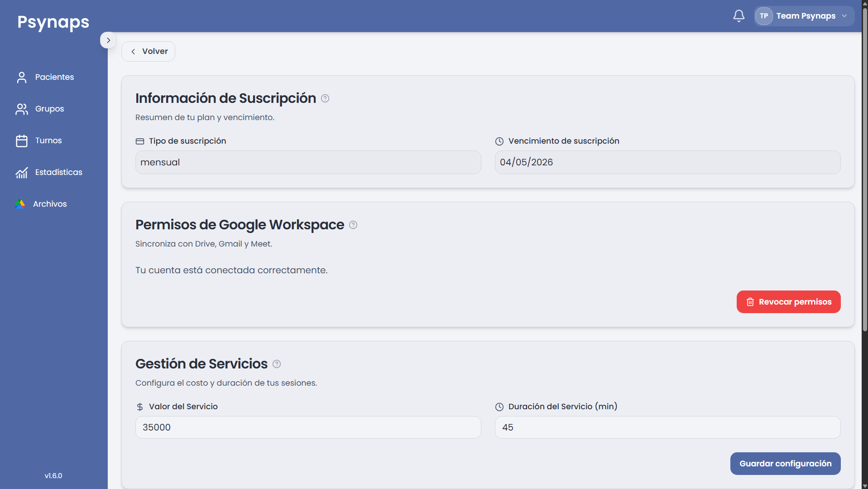Click the clock icon beside Vencimiento de suscripción

point(499,141)
